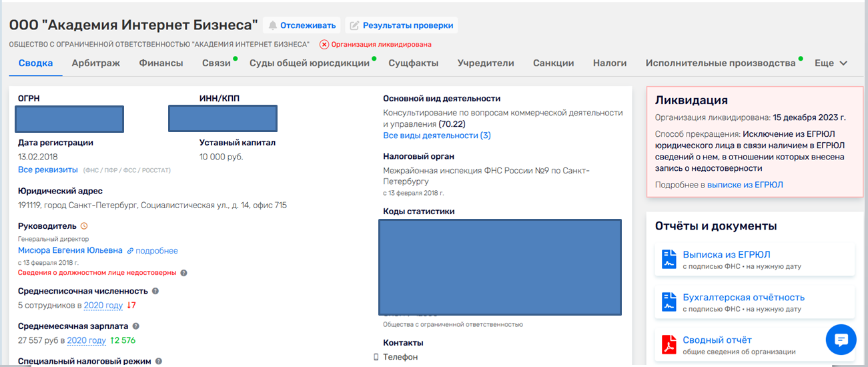Click the phone icon next to Телефон
Screen dimensions: 868x367
tap(376, 357)
